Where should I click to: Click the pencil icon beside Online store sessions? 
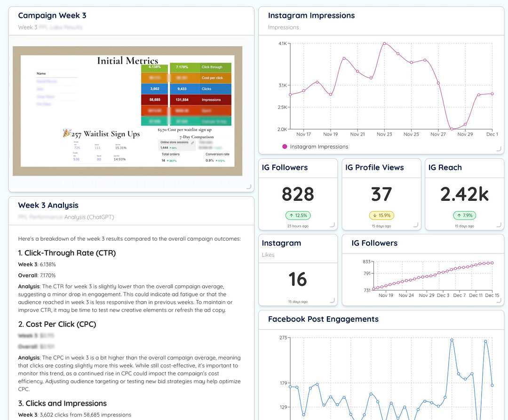pyautogui.click(x=192, y=142)
